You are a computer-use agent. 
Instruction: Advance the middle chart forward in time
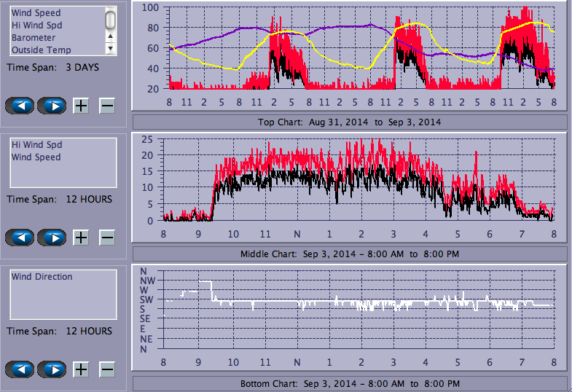(x=52, y=238)
